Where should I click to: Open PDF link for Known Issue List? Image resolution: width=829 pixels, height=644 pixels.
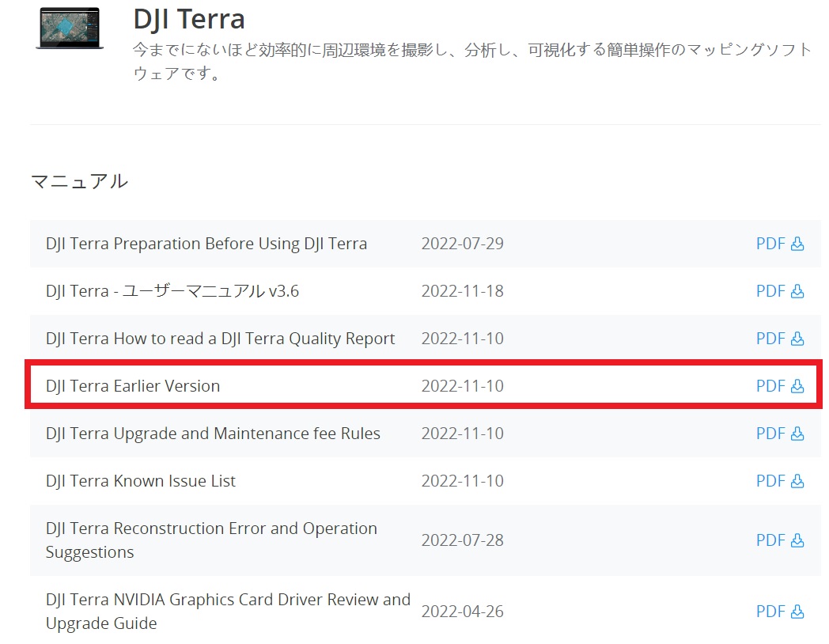tap(770, 481)
